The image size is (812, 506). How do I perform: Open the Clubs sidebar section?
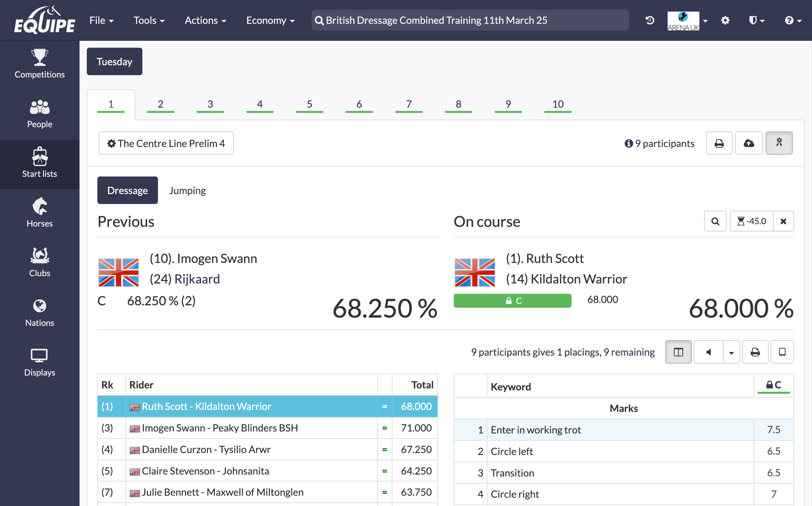pos(39,262)
